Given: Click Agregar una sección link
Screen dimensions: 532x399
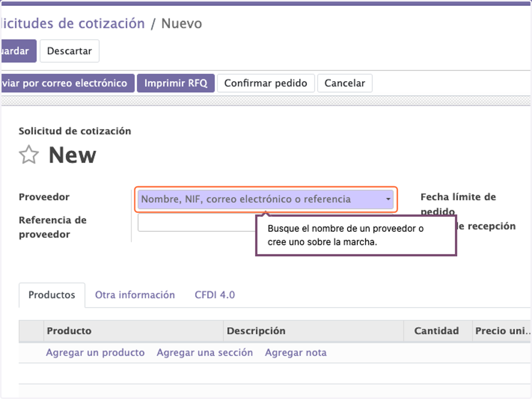Looking at the screenshot, I should (x=205, y=353).
